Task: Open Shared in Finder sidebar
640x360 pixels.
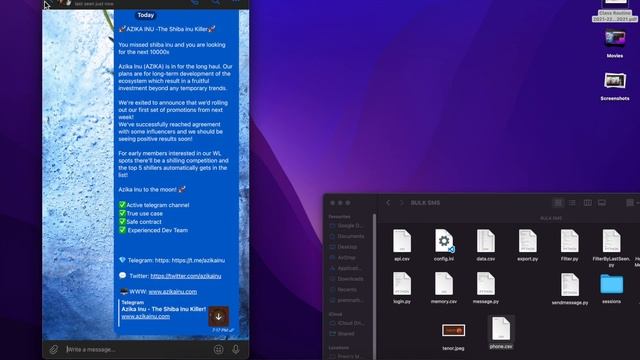Action: click(342, 333)
